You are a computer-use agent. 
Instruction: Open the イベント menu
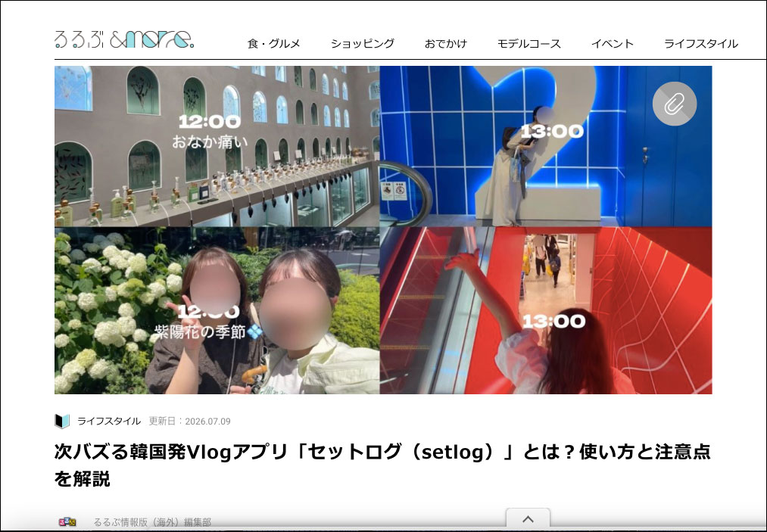(612, 44)
